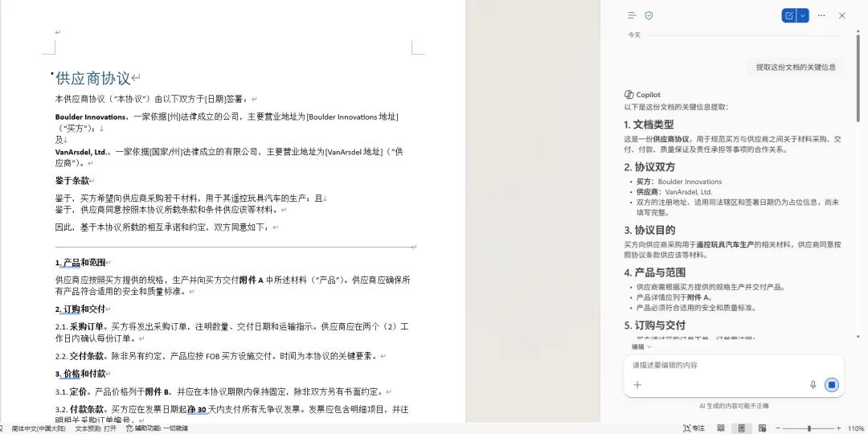Click the user prompt bubble 提取这份文档的关键信息

(x=796, y=68)
